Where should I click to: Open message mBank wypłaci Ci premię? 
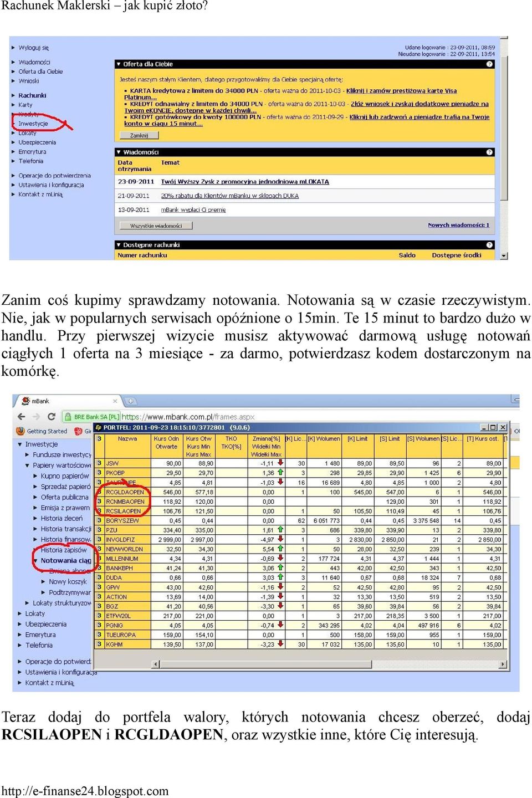point(193,210)
